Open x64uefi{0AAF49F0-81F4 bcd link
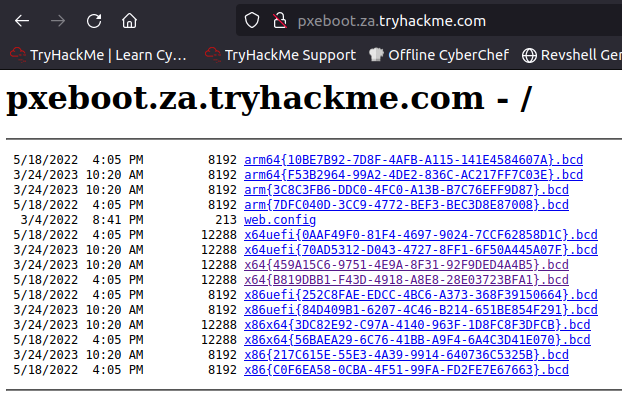 420,234
